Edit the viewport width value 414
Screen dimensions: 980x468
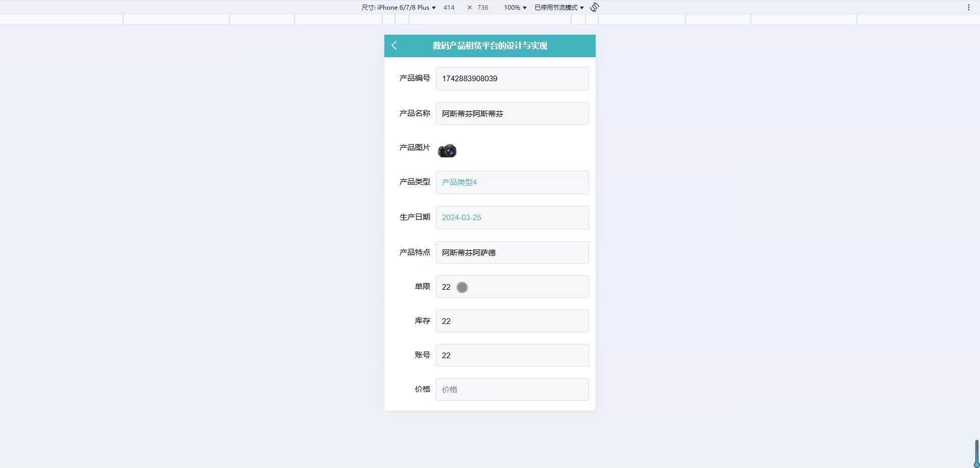(x=449, y=7)
